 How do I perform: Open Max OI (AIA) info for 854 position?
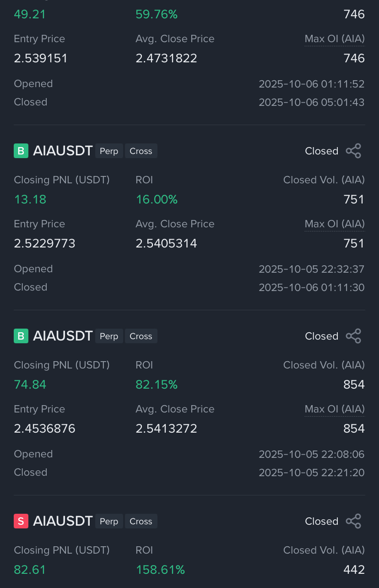tap(335, 409)
